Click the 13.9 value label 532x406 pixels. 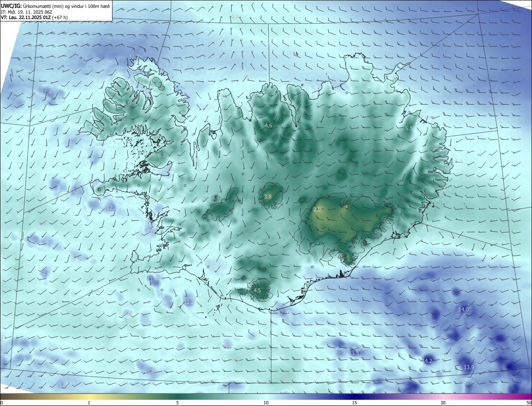[x=469, y=367]
